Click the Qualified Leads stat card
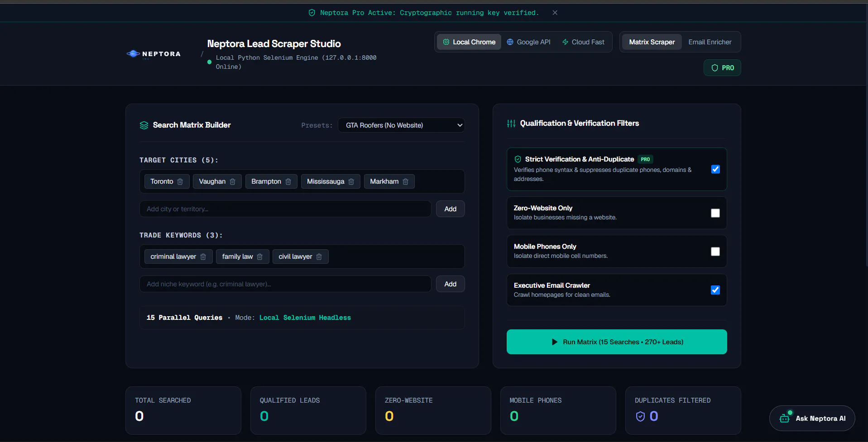The height and width of the screenshot is (442, 868). pos(308,410)
